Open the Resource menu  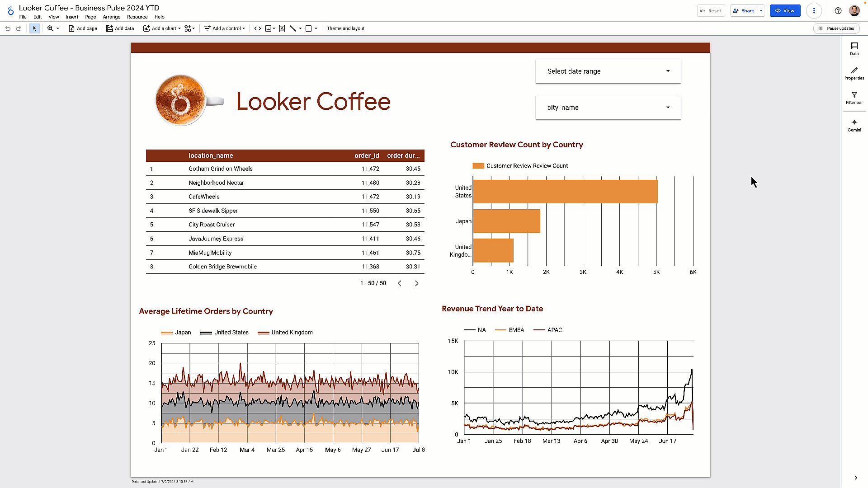(137, 17)
